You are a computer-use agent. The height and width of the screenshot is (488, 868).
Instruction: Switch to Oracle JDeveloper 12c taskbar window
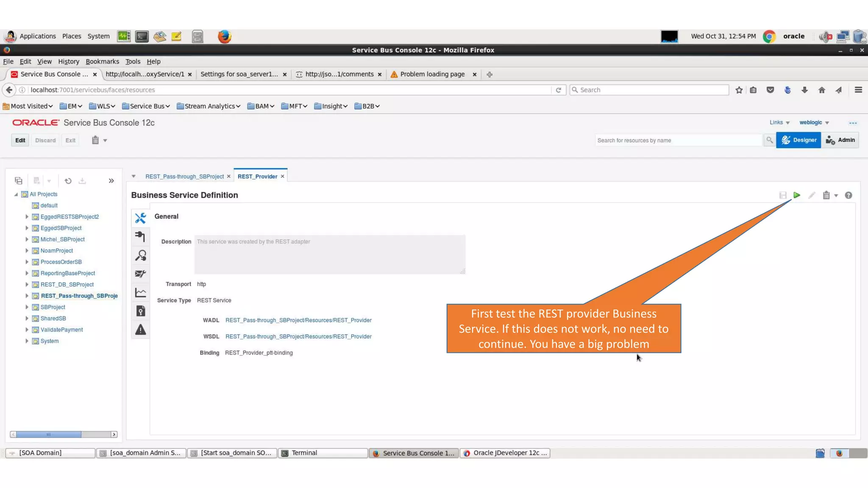(505, 453)
